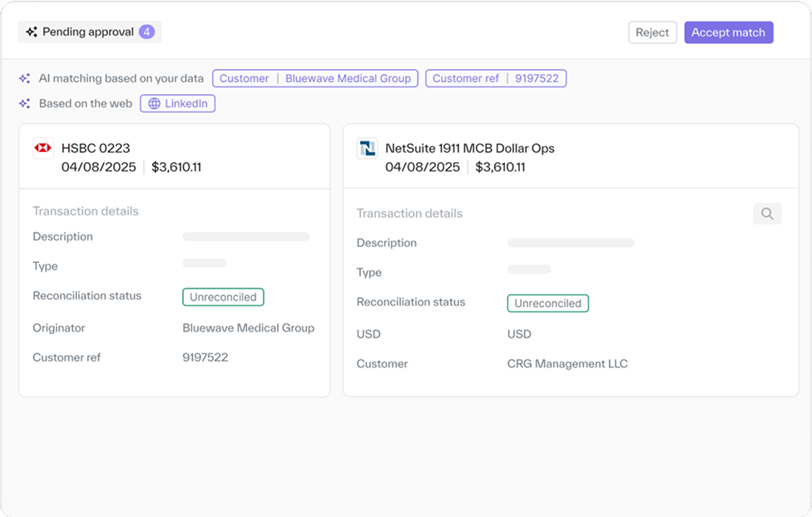
Task: Click the NetSuite 1911 MCB Dollar Ops title
Action: click(x=469, y=149)
